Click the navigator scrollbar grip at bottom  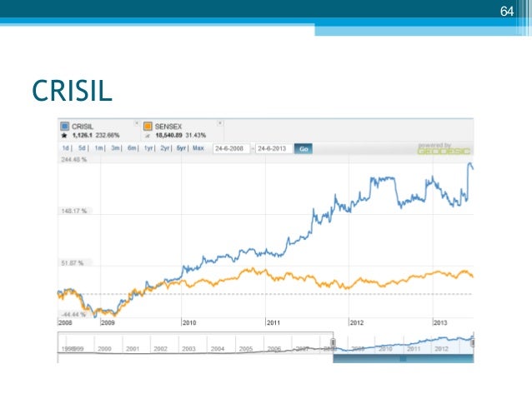[403, 358]
